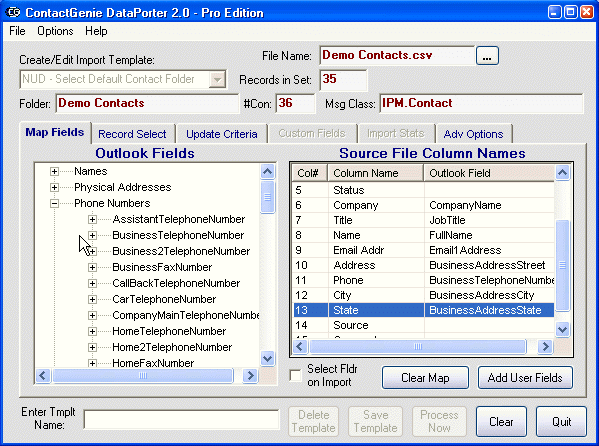Open the Import Template dropdown
Image resolution: width=599 pixels, height=446 pixels.
pos(217,79)
